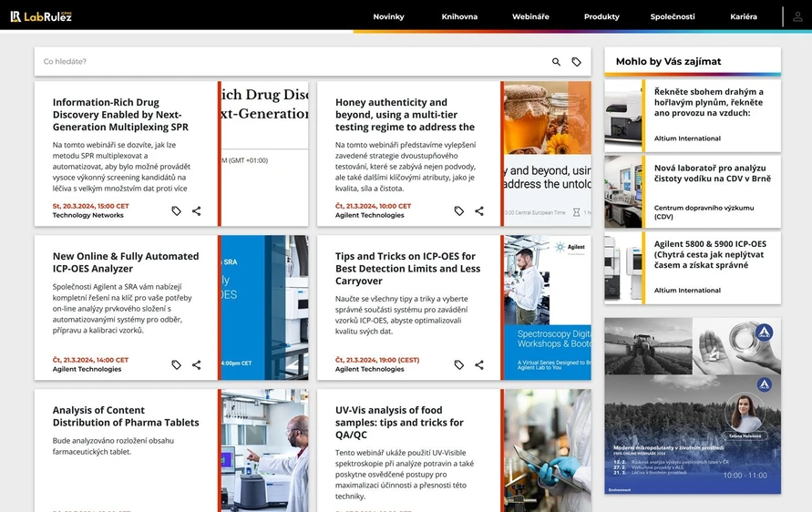812x512 pixels.
Task: Open Agilent 5800 & 5900 ICP-OES article
Action: pos(710,254)
